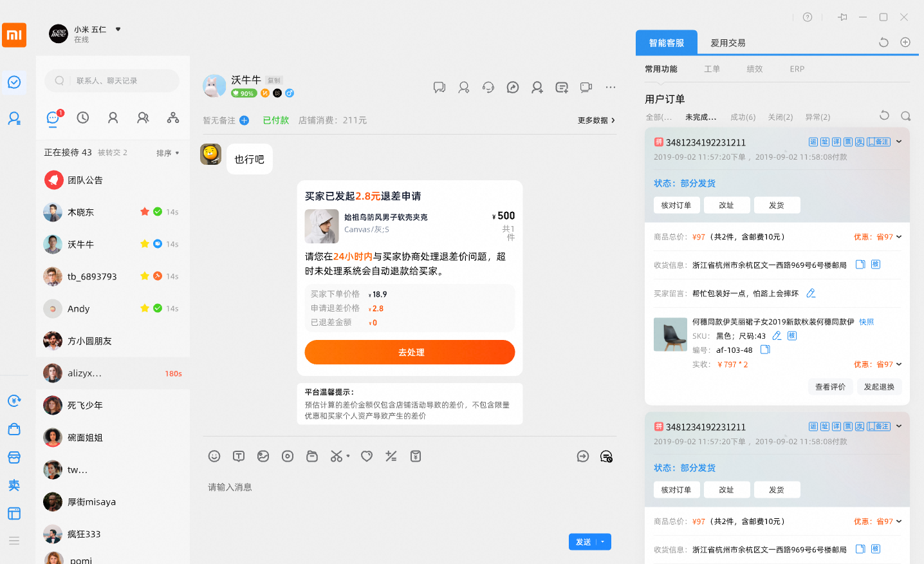Viewport: 924px width, 564px height.
Task: Switch to the 爱用交易 tab
Action: coord(728,42)
